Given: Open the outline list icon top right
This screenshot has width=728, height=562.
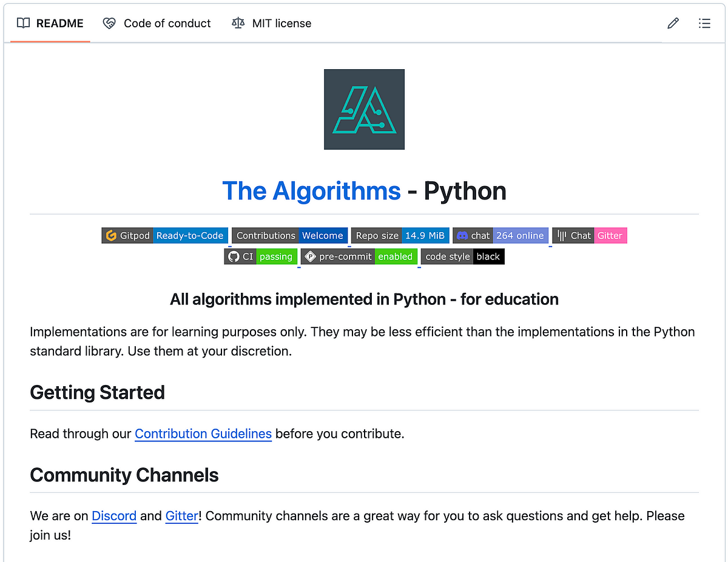Looking at the screenshot, I should [704, 24].
